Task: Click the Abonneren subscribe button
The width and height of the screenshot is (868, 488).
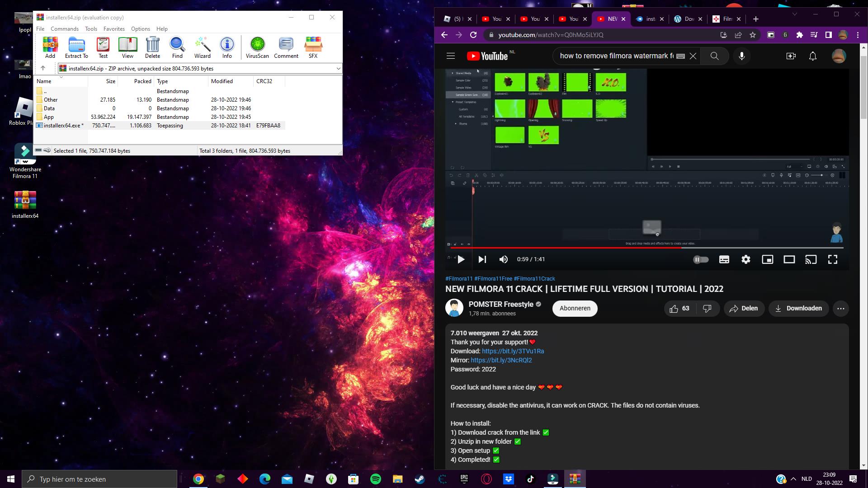Action: 575,309
